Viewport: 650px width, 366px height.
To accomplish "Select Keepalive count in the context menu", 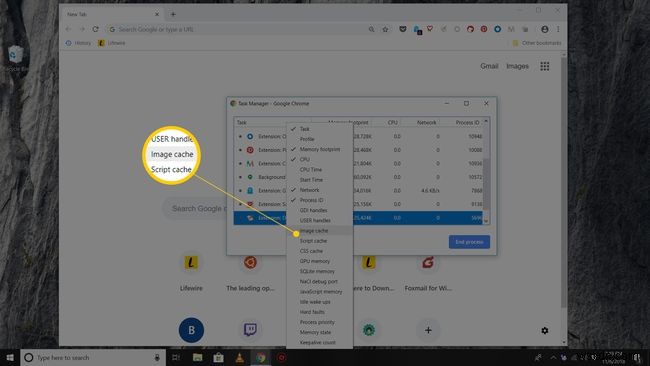I will [320, 342].
